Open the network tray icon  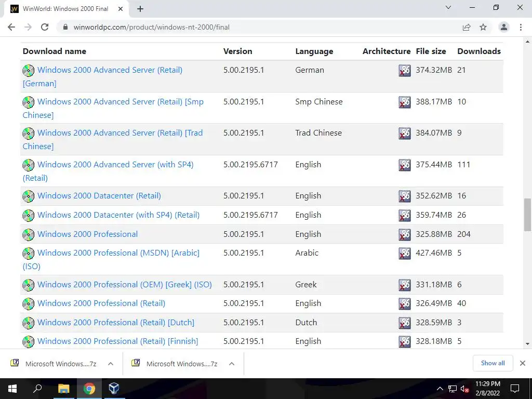[x=453, y=389]
